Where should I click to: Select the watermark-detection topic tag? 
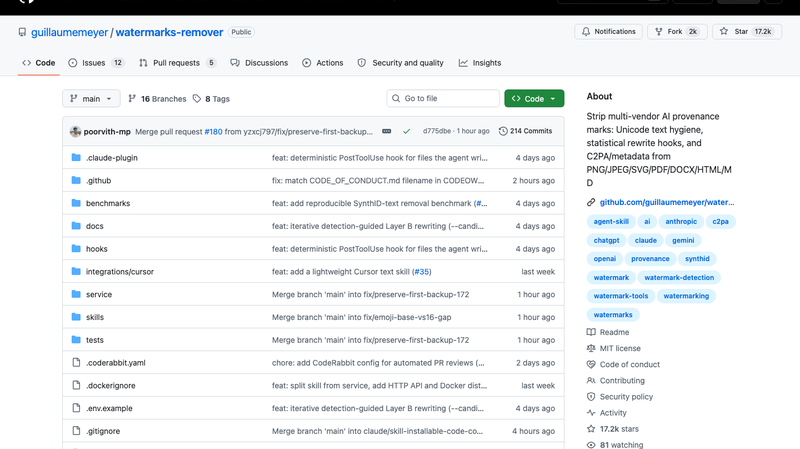[x=679, y=278]
